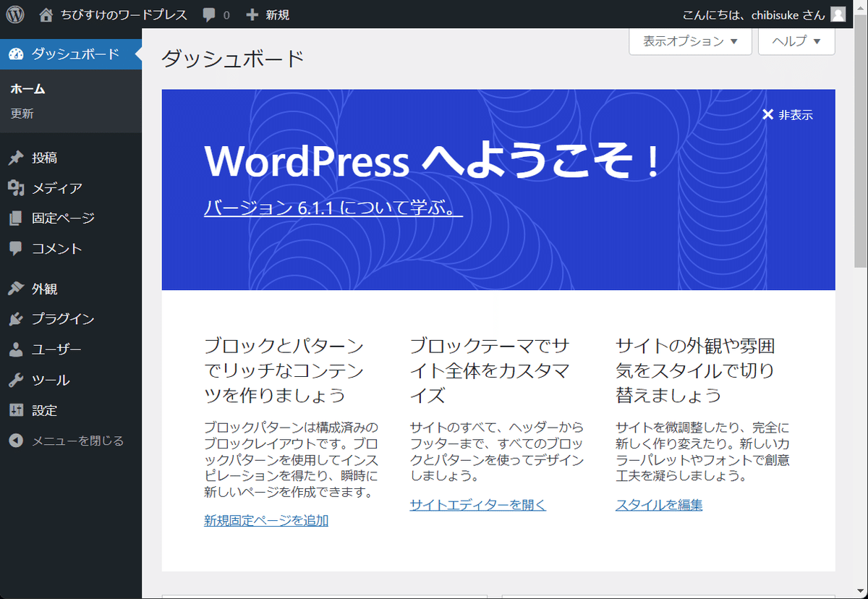Click the 設定 sliders icon
868x599 pixels.
pos(16,410)
